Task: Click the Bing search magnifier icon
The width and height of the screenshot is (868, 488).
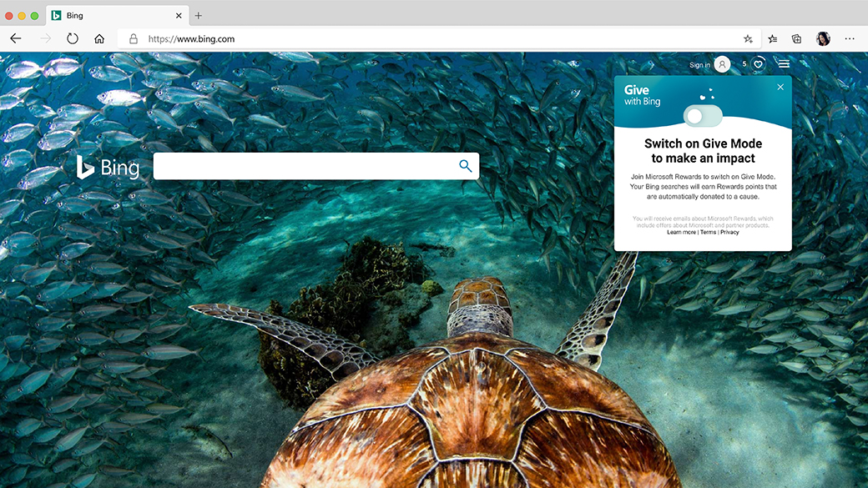Action: coord(466,166)
